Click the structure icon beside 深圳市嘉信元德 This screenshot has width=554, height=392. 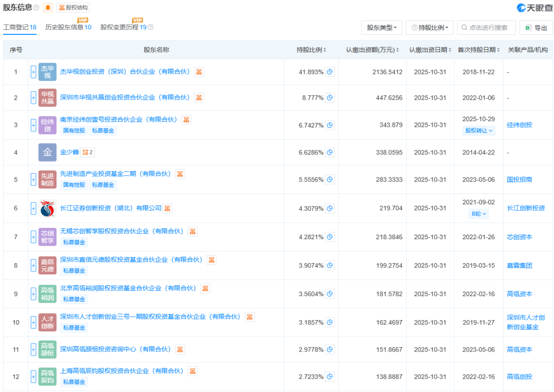[212, 260]
